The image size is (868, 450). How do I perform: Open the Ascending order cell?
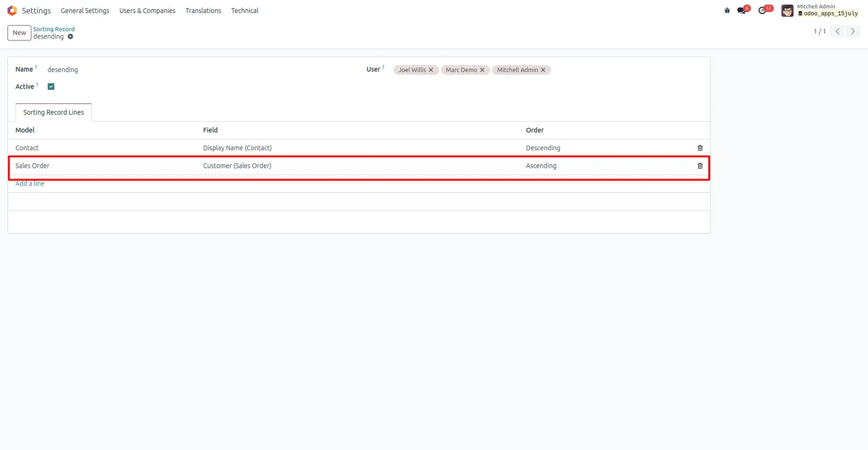606,166
